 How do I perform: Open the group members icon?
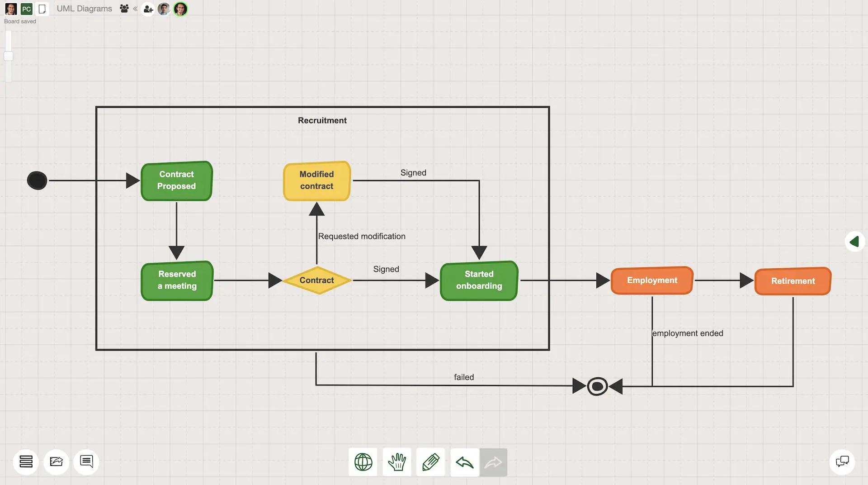click(124, 9)
